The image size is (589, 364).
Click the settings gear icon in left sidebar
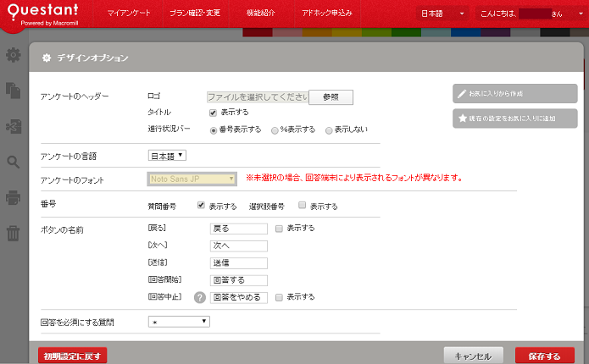(x=13, y=55)
